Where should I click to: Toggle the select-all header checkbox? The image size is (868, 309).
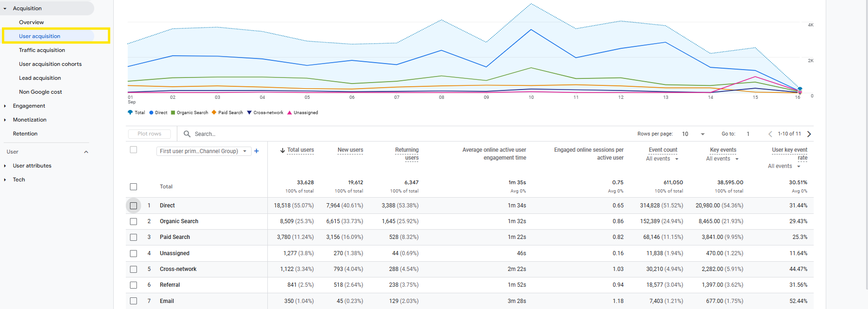(134, 149)
